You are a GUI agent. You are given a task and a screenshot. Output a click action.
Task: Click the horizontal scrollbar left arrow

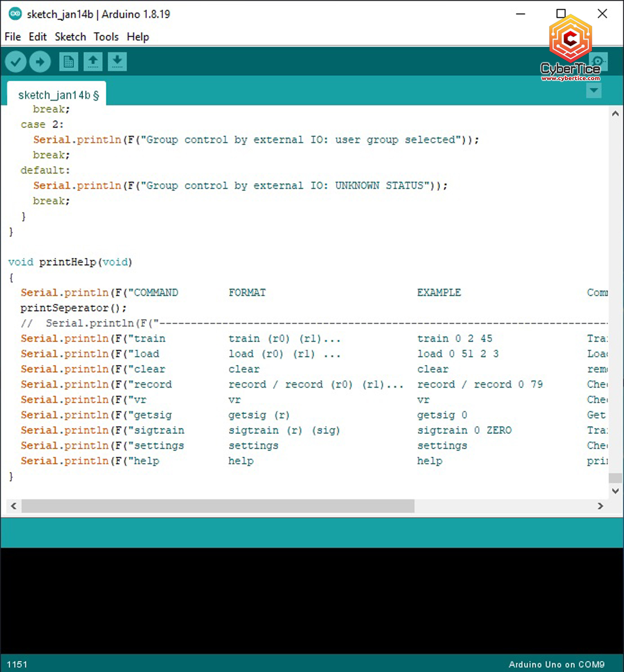pyautogui.click(x=14, y=506)
